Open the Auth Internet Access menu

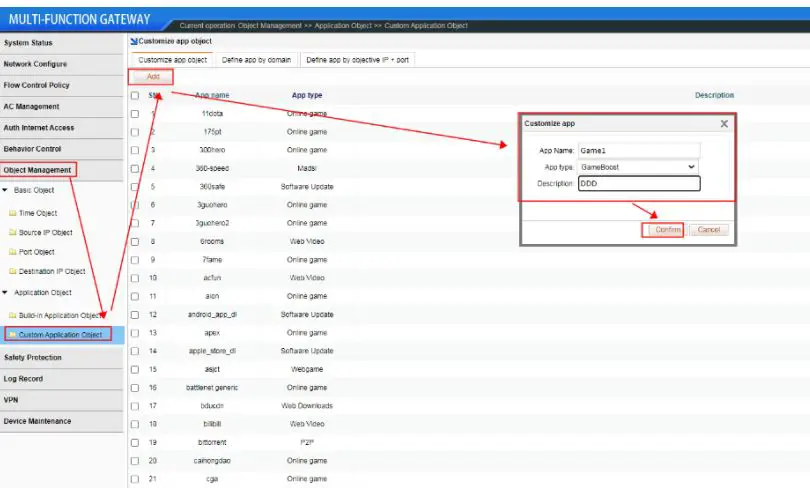coord(61,128)
